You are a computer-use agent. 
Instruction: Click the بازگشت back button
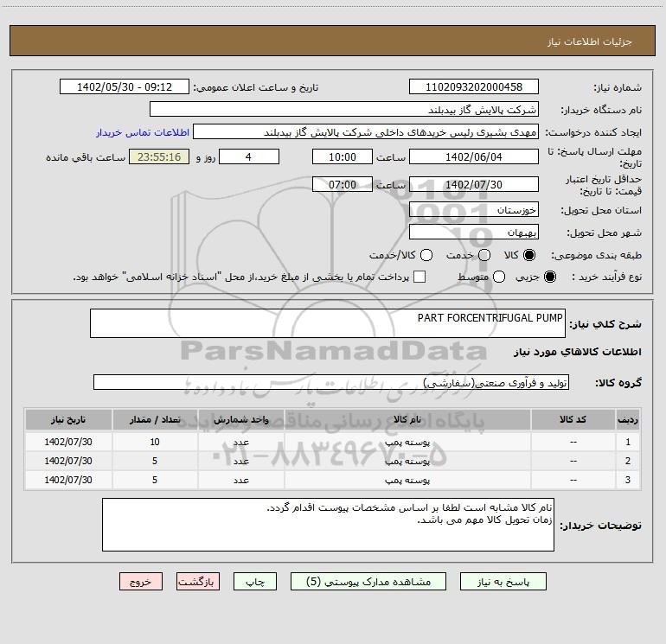(x=198, y=582)
